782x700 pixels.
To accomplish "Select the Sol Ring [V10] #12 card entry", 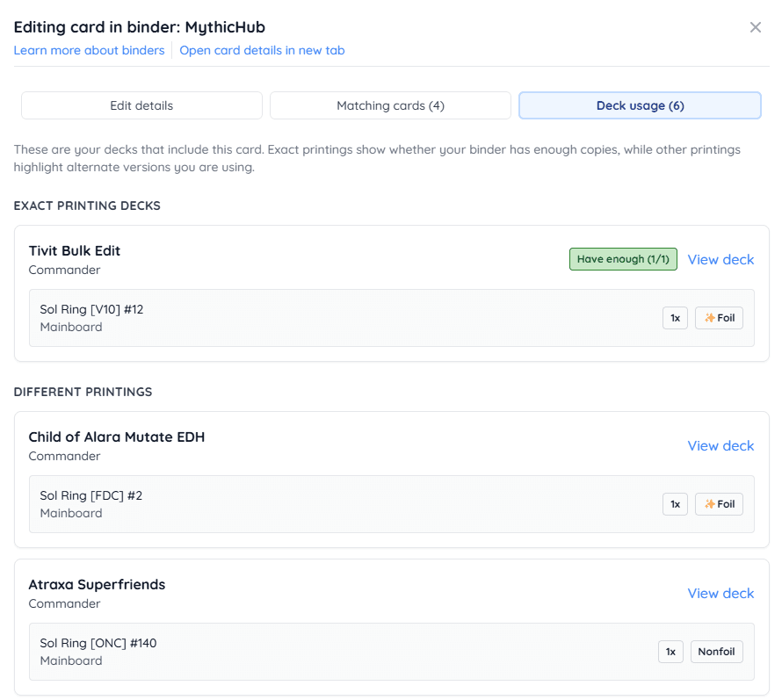I will click(91, 309).
